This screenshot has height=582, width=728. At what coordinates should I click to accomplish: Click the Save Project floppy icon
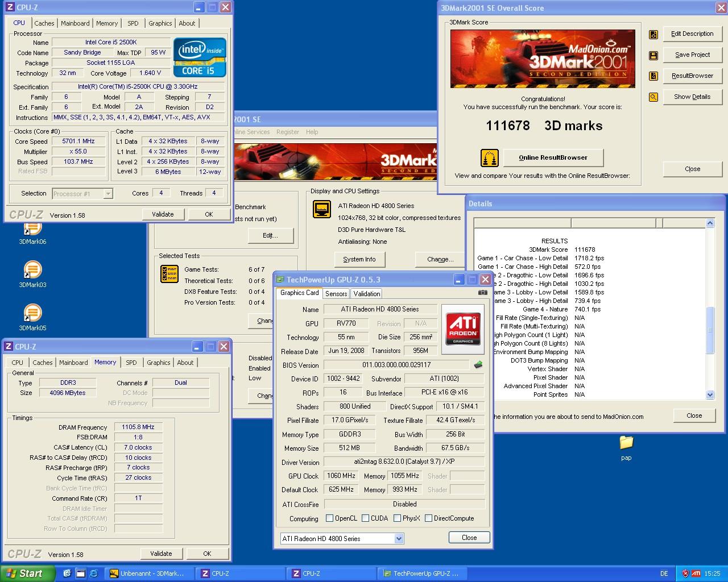pyautogui.click(x=653, y=55)
